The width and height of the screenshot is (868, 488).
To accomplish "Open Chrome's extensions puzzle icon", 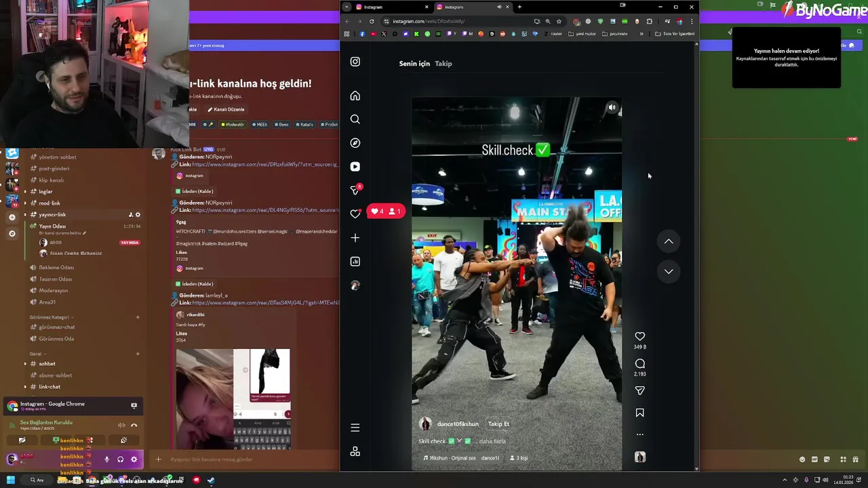I will click(x=649, y=21).
